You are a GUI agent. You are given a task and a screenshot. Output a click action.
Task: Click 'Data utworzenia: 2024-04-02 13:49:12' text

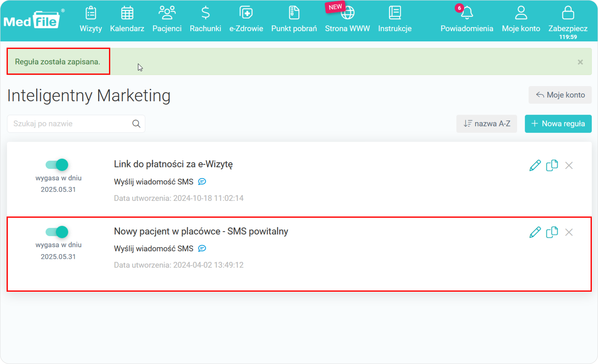(x=179, y=265)
